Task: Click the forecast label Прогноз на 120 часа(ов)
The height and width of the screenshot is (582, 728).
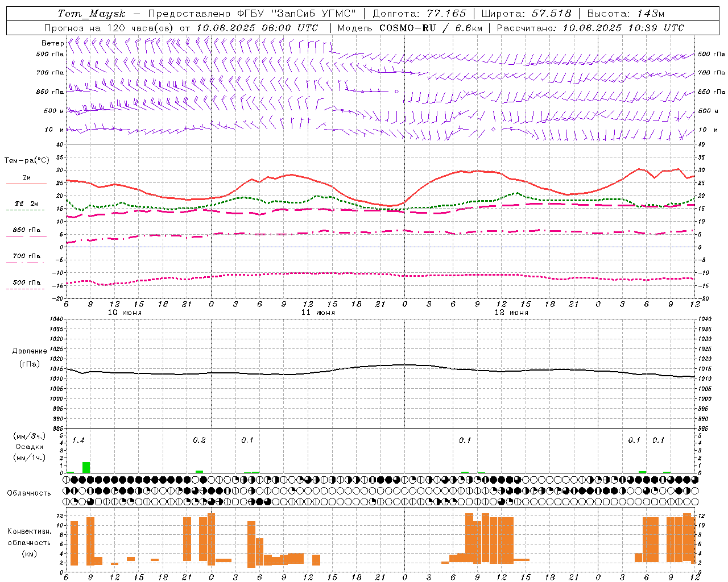Action: tap(109, 28)
